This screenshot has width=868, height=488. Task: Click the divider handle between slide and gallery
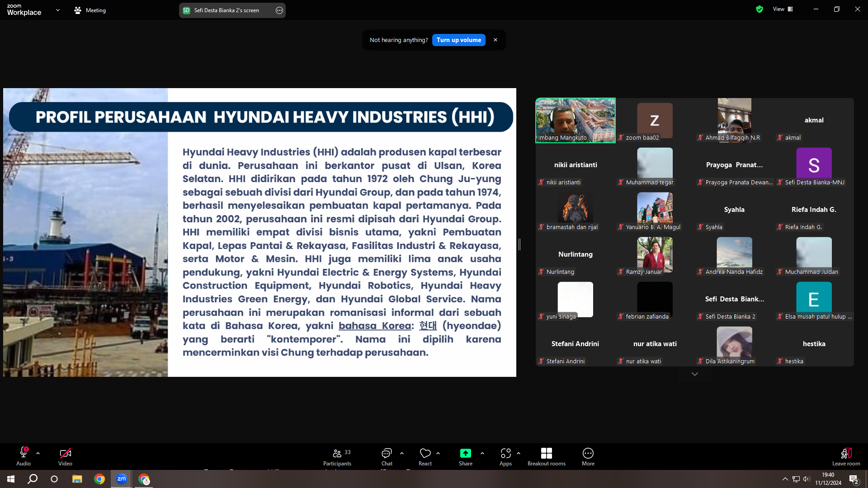[519, 244]
